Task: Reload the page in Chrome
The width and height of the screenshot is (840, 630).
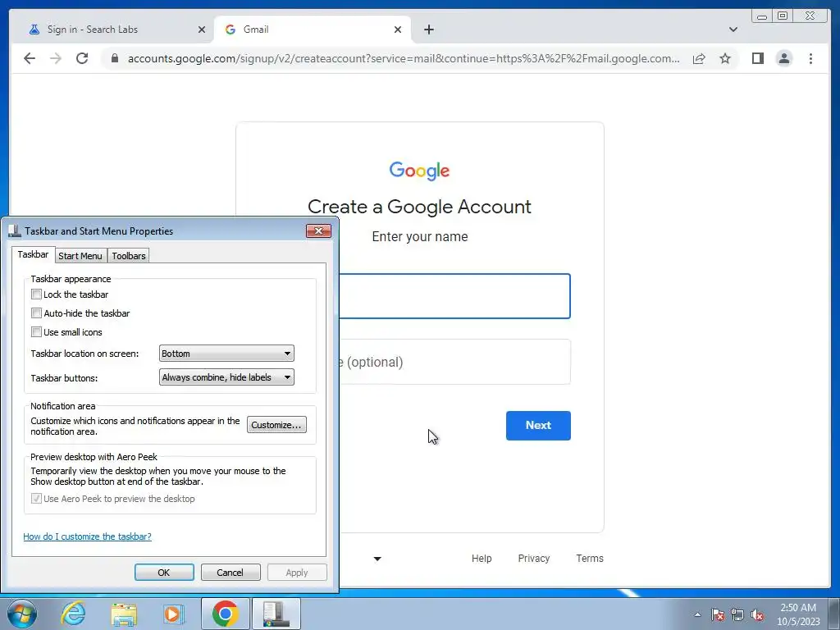Action: click(82, 58)
